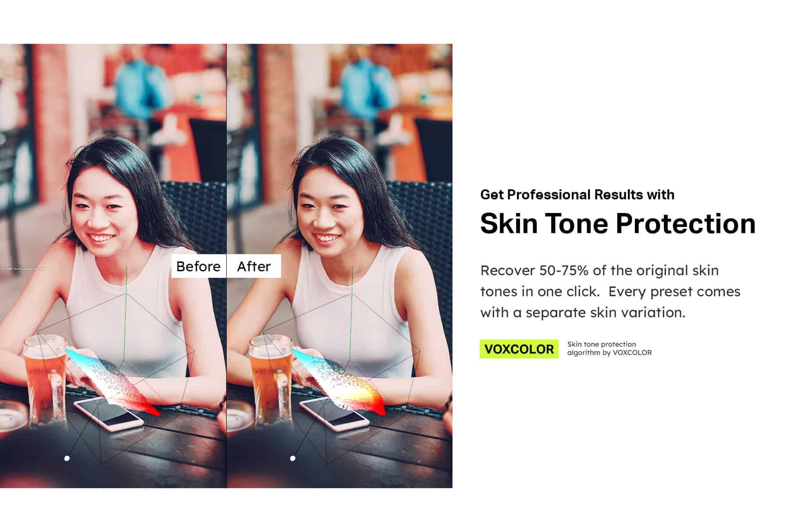Viewport: 798px width, 532px height.
Task: Click the Skin Tone Protection heading
Action: pyautogui.click(x=618, y=223)
